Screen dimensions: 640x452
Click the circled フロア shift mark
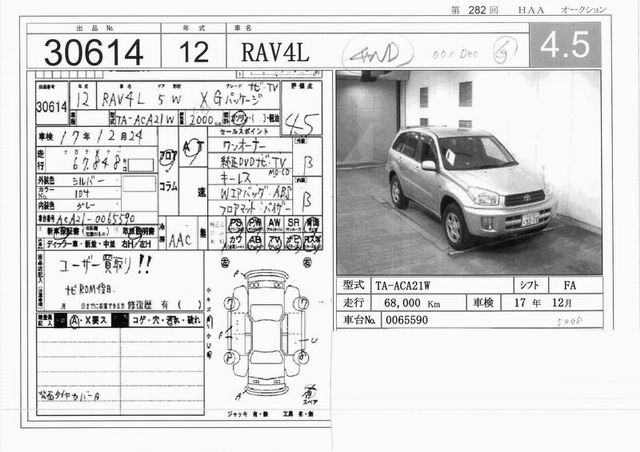168,157
